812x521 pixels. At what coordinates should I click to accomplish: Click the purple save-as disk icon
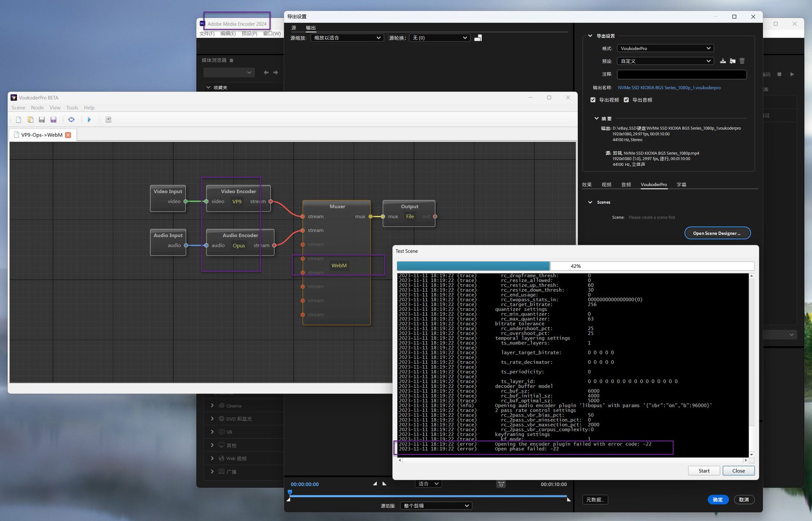click(x=53, y=120)
